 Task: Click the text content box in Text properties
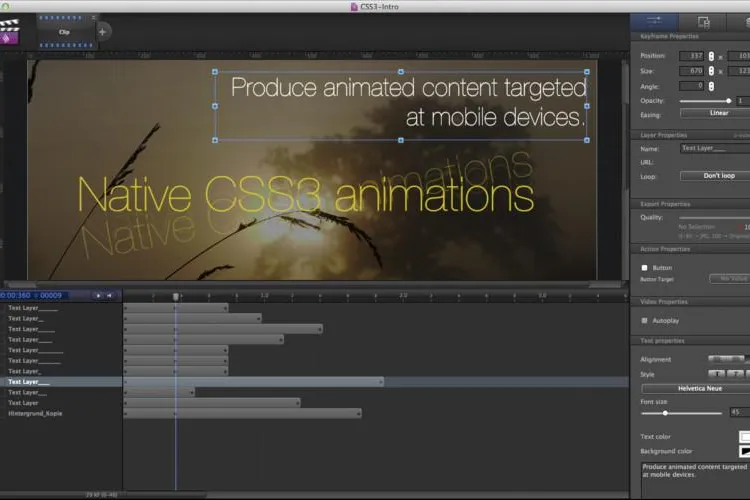(x=695, y=480)
